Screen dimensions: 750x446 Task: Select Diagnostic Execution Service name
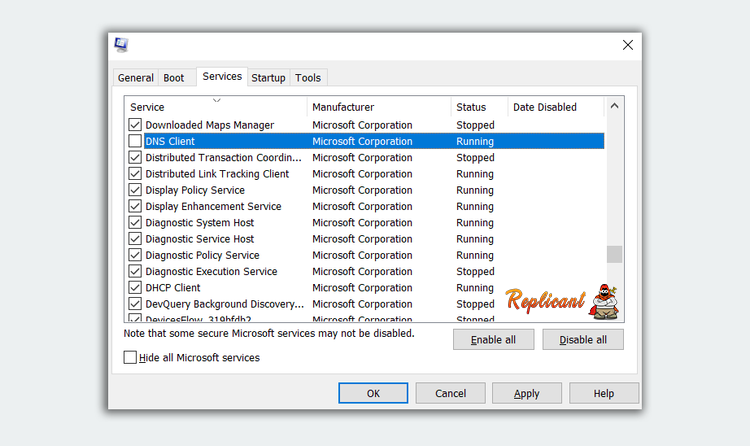211,272
